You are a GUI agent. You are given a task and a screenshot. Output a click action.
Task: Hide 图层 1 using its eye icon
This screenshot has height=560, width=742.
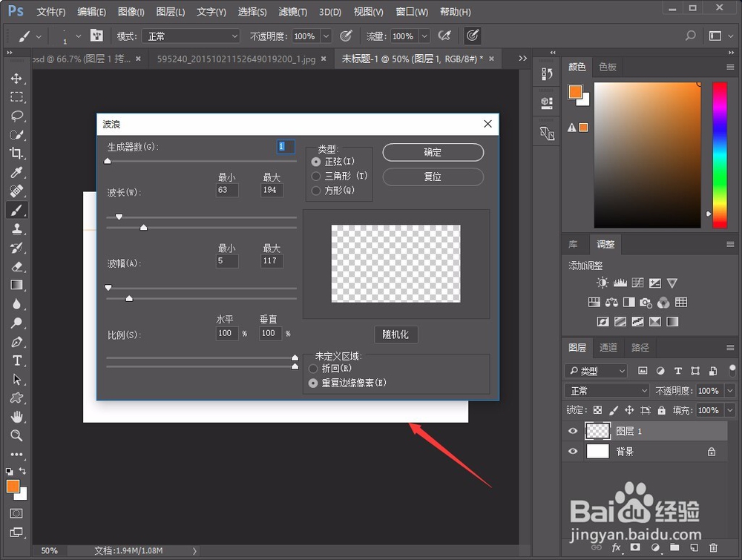click(x=573, y=431)
